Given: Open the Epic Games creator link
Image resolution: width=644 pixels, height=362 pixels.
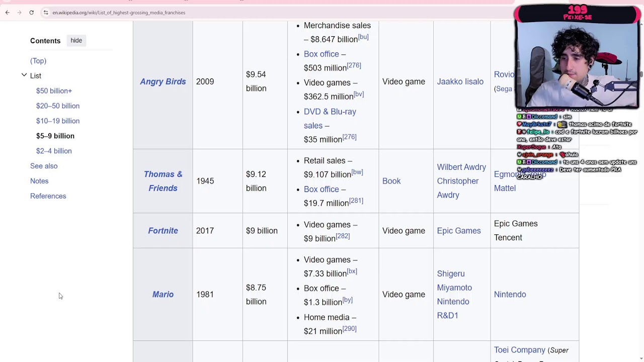Looking at the screenshot, I should click(459, 231).
